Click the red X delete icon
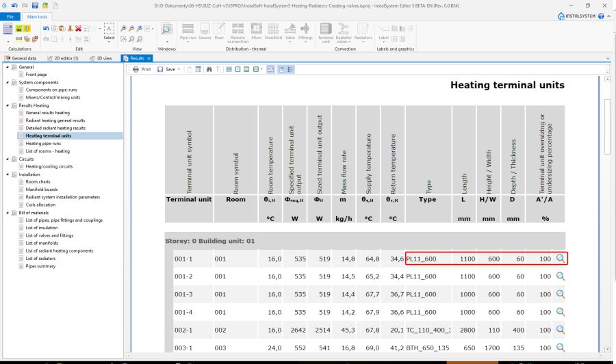The height and width of the screenshot is (364, 616). (x=78, y=28)
